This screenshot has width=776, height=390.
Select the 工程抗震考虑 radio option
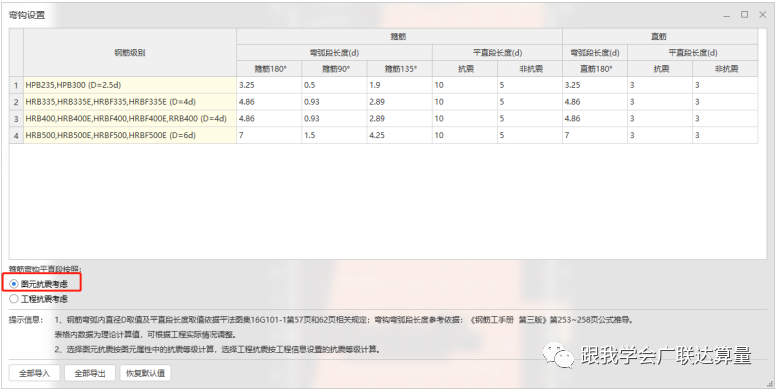click(x=39, y=299)
